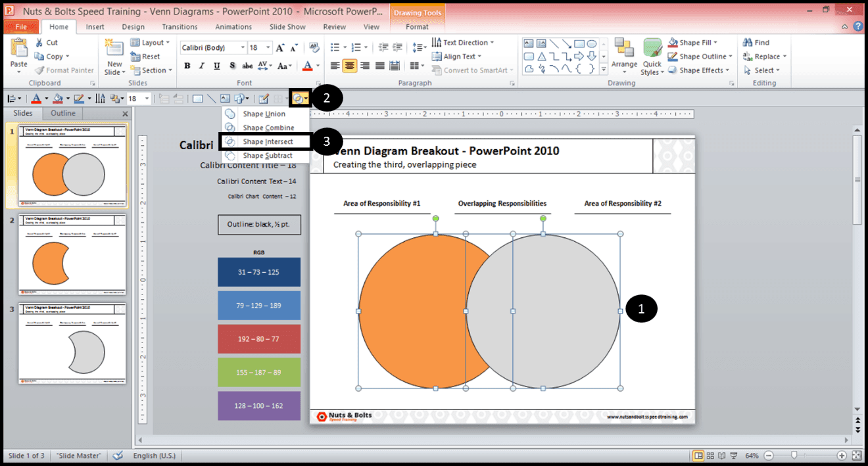Expand the Section dropdown
The height and width of the screenshot is (466, 868).
point(151,70)
